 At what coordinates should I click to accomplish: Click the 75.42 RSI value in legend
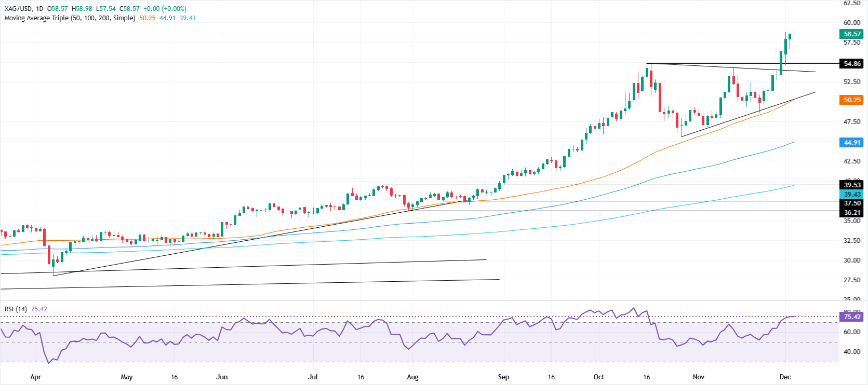coord(39,309)
